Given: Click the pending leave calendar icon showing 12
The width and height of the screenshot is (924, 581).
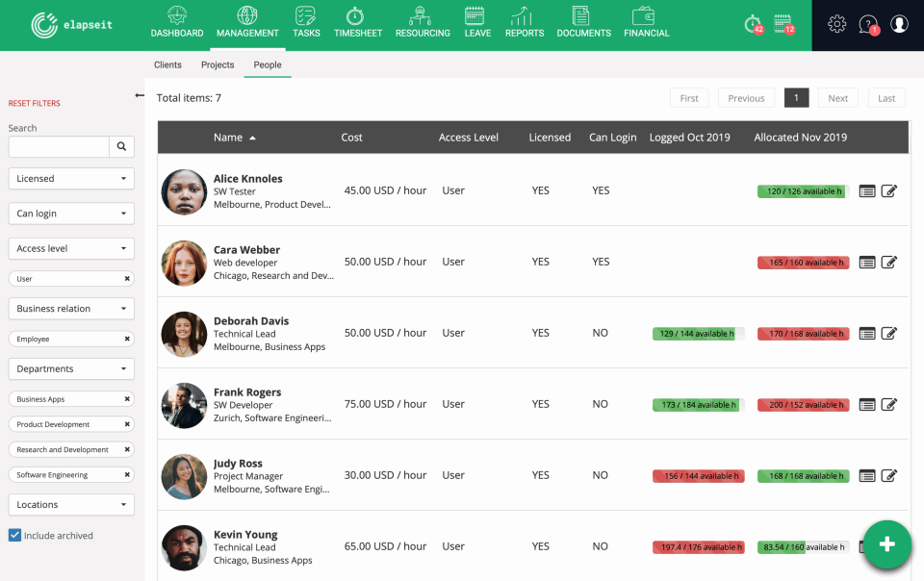Looking at the screenshot, I should click(x=783, y=23).
